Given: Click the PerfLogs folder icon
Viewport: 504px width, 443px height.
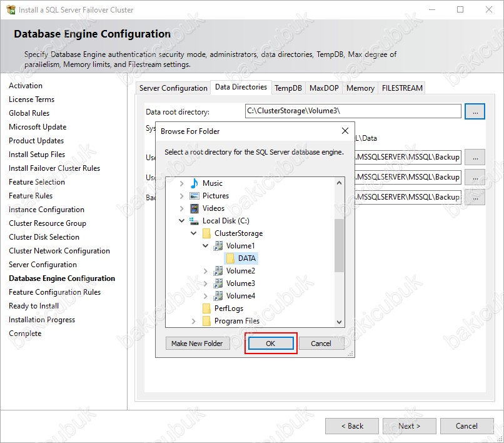Looking at the screenshot, I should point(207,309).
